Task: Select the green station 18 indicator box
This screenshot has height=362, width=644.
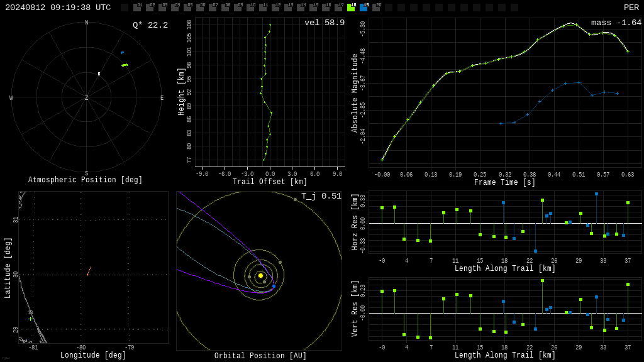Action: pyautogui.click(x=351, y=7)
